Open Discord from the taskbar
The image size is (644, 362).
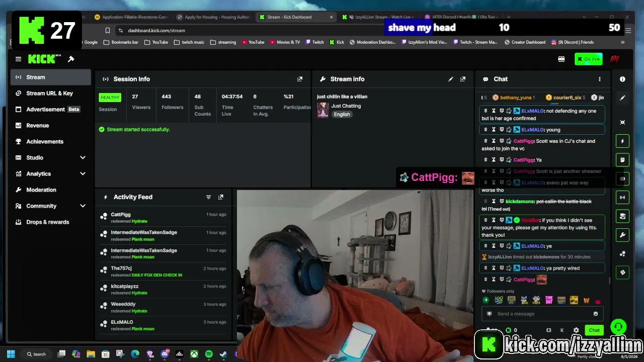point(165,354)
